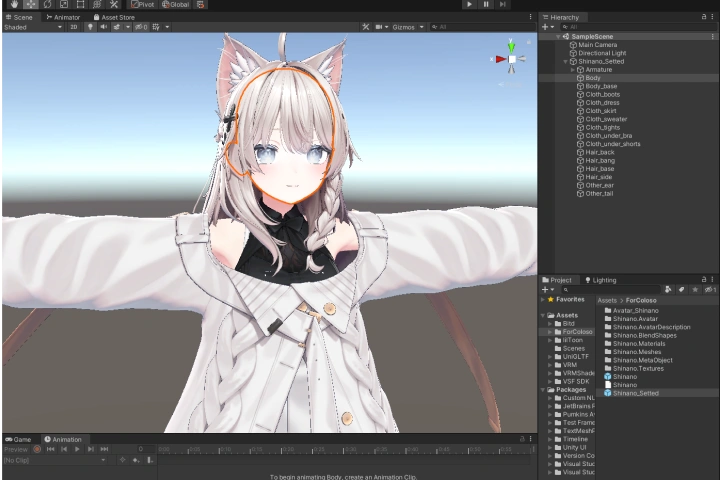The width and height of the screenshot is (720, 480).
Task: Switch to the Game tab
Action: (18, 439)
